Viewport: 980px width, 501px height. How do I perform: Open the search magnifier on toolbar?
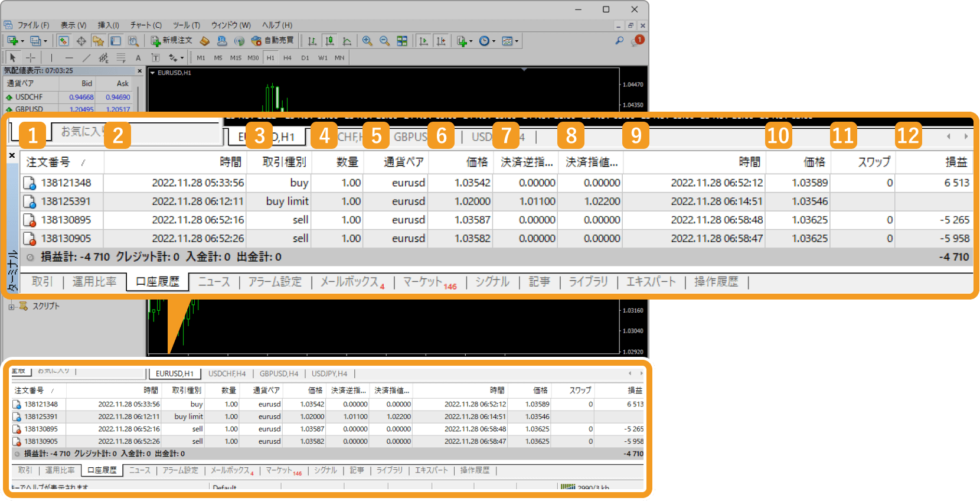pos(619,41)
